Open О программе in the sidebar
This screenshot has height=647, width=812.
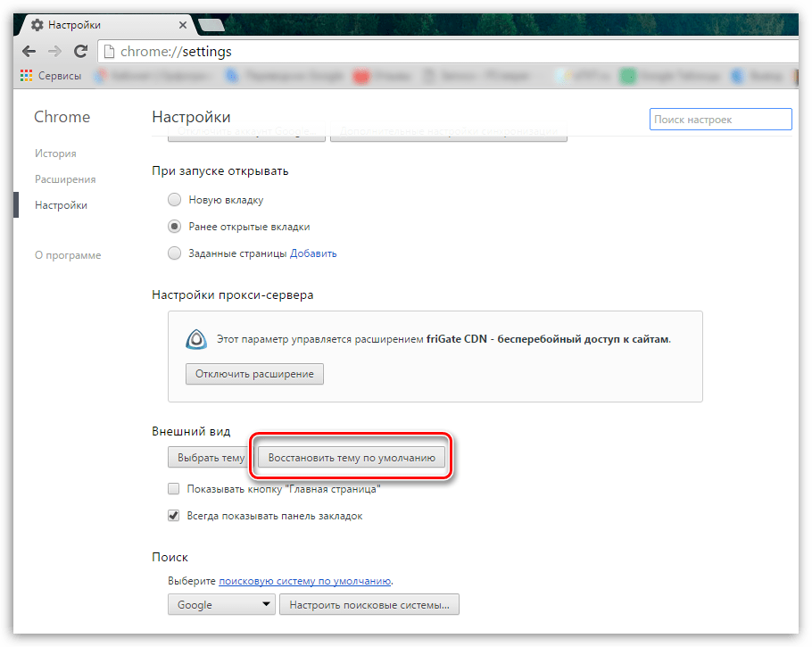(68, 255)
